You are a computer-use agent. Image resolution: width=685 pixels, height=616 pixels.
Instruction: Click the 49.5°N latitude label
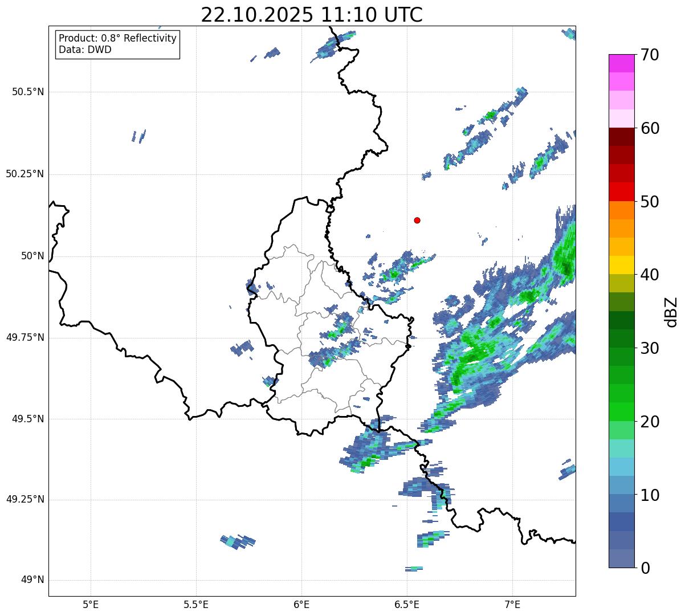[x=27, y=419]
